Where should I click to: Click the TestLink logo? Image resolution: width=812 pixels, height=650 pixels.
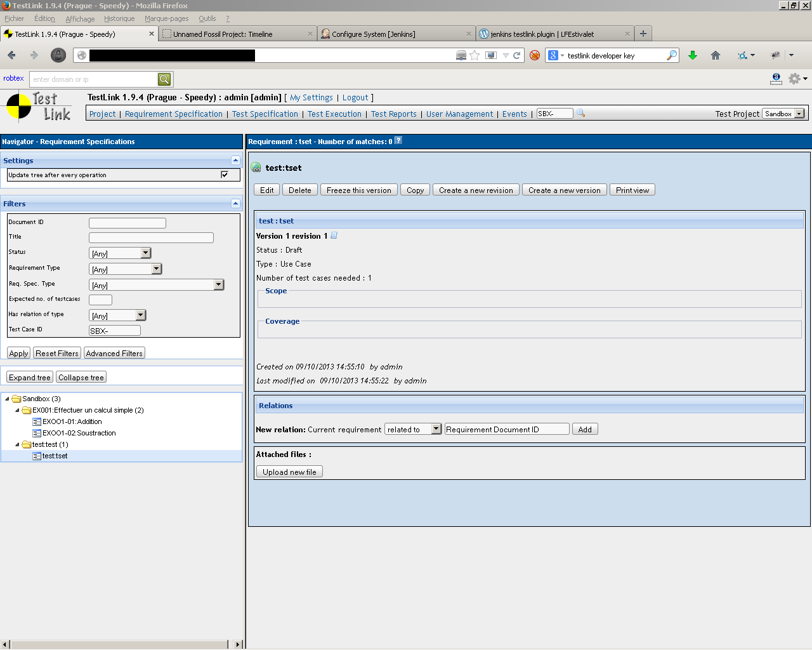[39, 107]
